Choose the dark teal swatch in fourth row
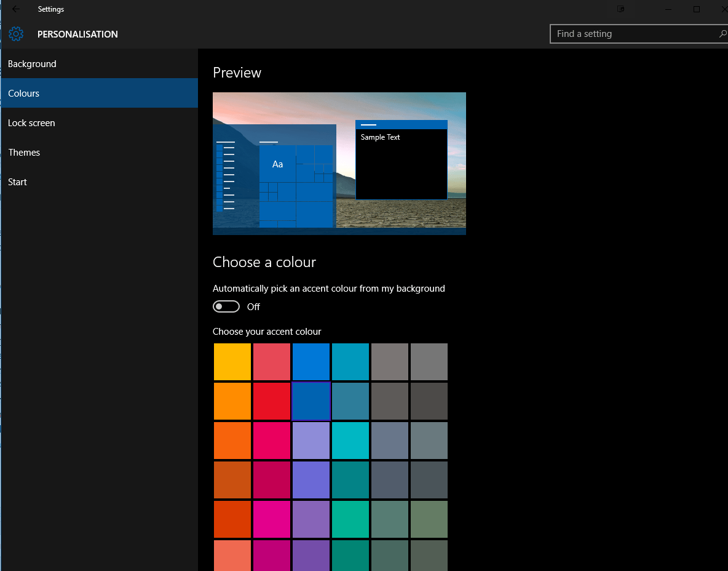 [350, 480]
